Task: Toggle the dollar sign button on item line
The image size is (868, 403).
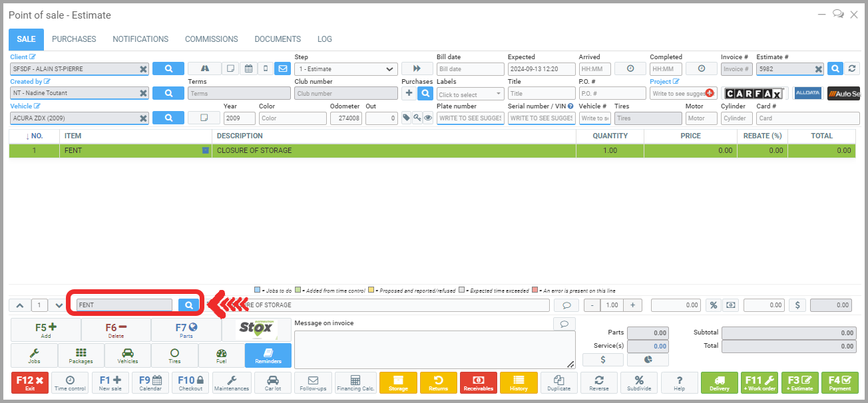Action: tap(798, 305)
